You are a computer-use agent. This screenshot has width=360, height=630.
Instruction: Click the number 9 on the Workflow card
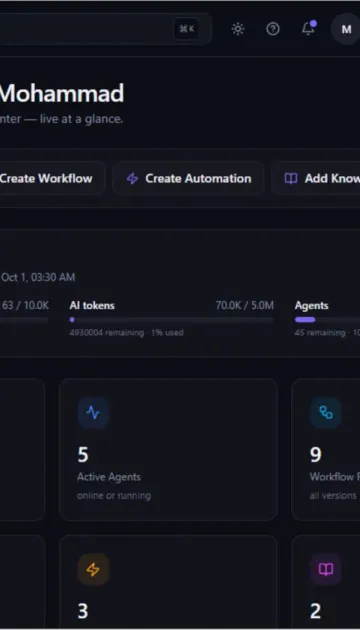[316, 455]
